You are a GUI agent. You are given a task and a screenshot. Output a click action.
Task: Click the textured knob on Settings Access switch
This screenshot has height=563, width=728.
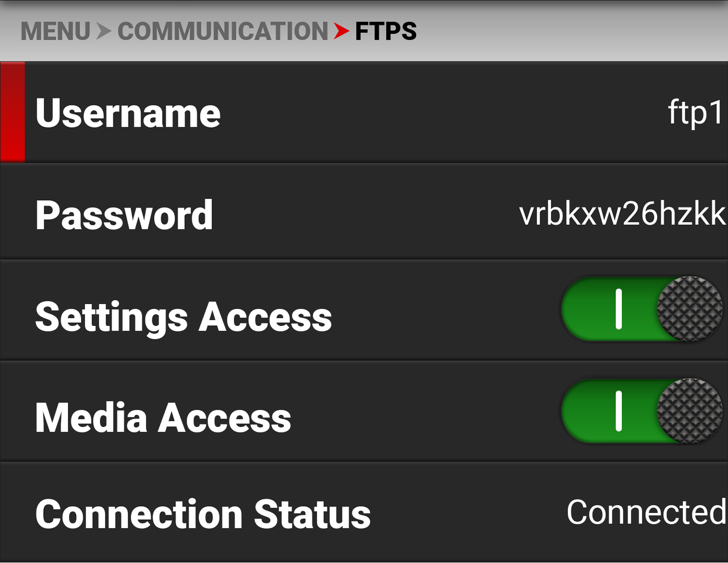[690, 309]
